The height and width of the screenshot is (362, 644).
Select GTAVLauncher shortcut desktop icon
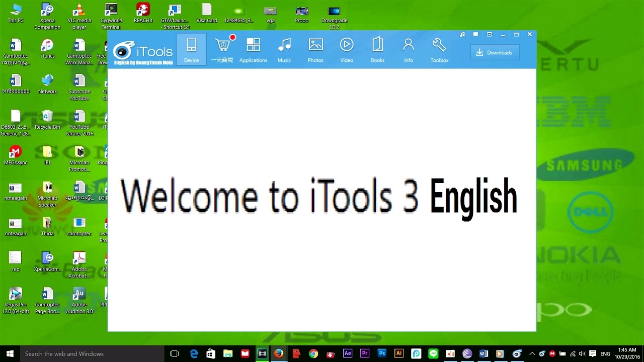[175, 17]
